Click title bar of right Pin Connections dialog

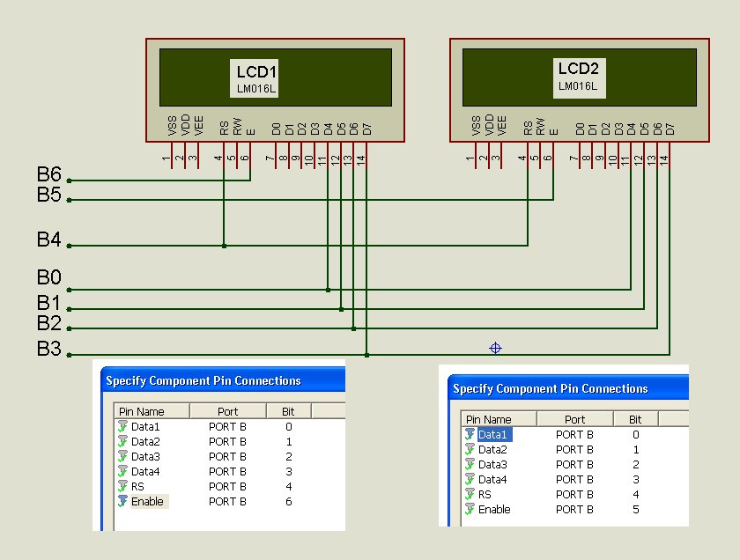tap(568, 388)
